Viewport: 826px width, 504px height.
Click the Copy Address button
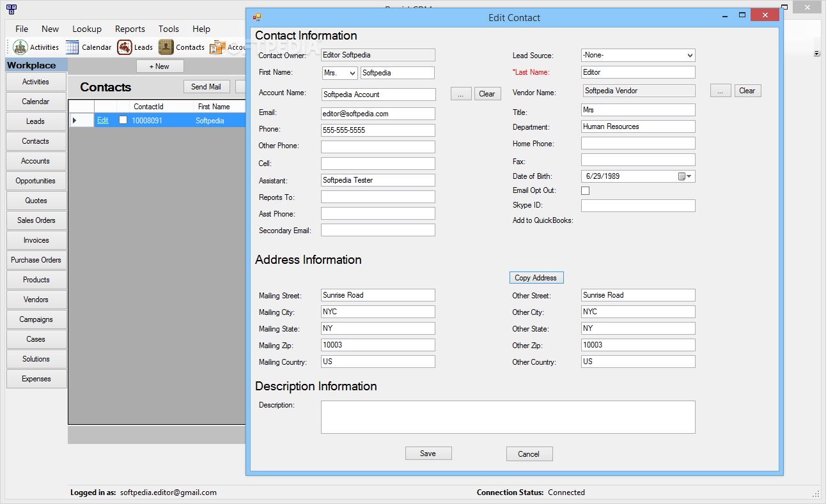[536, 278]
